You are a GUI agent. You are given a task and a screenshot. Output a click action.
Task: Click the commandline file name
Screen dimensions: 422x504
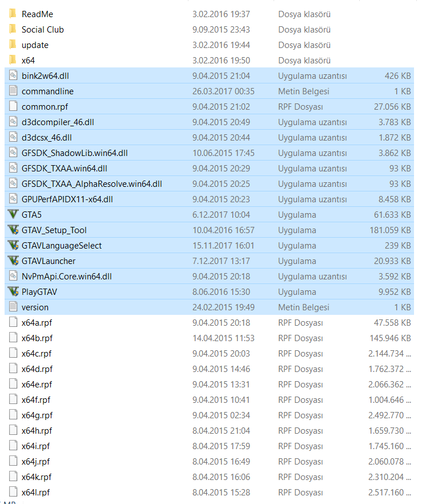pyautogui.click(x=47, y=91)
